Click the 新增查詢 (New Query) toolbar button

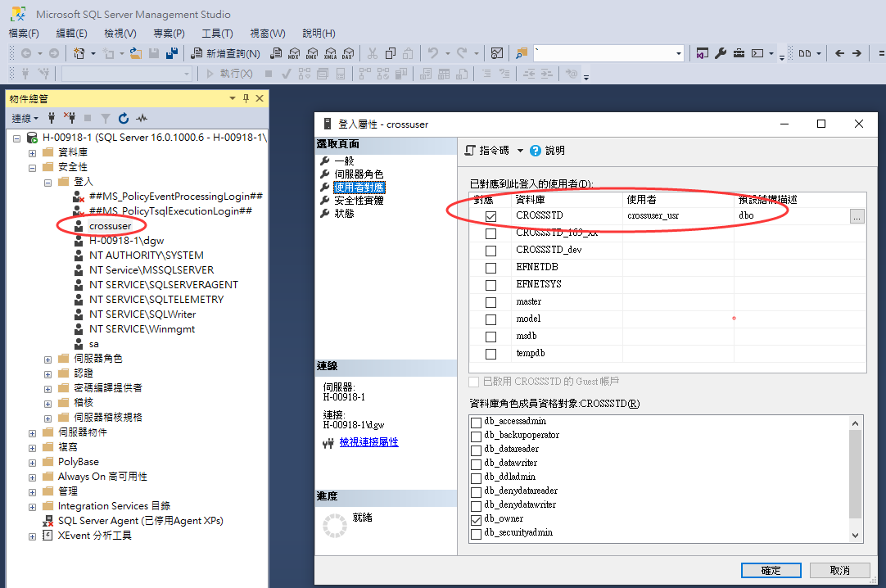(x=225, y=53)
